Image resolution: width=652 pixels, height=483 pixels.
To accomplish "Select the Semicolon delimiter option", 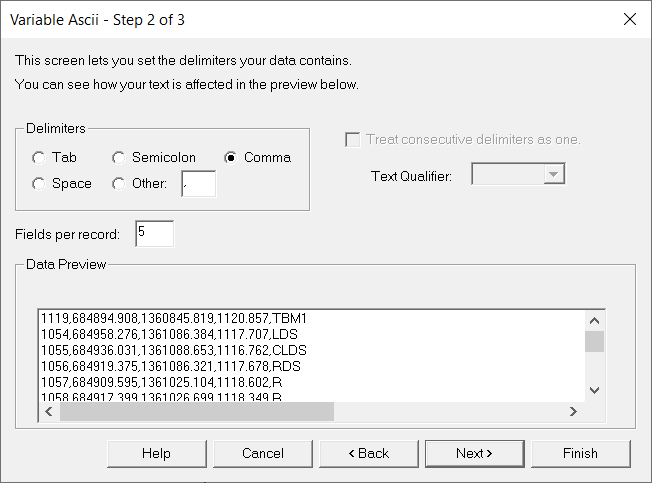I will [x=119, y=157].
